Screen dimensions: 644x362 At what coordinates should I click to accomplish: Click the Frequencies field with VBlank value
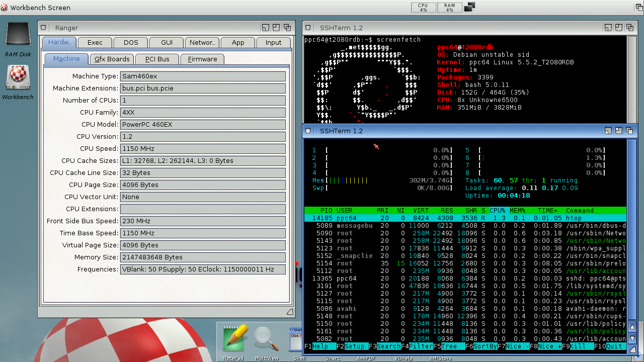pyautogui.click(x=203, y=269)
